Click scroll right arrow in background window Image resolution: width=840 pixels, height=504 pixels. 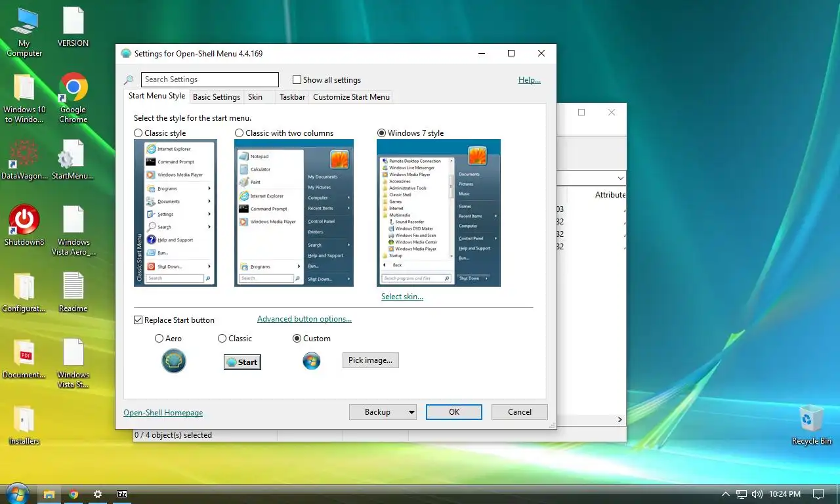(620, 419)
